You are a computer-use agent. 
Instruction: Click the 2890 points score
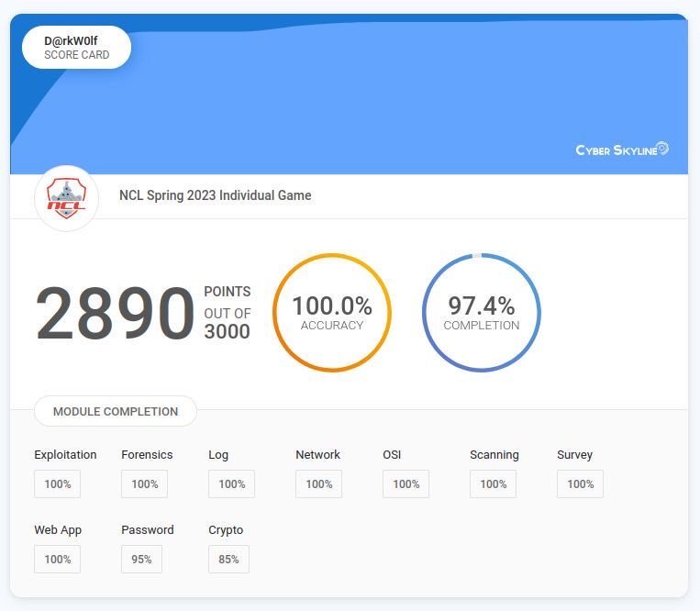[x=115, y=314]
